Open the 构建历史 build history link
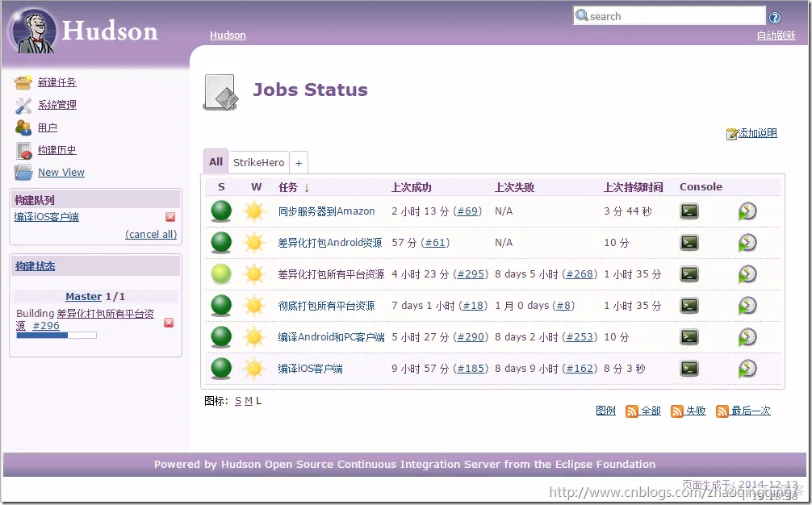Image resolution: width=812 pixels, height=505 pixels. [x=57, y=150]
